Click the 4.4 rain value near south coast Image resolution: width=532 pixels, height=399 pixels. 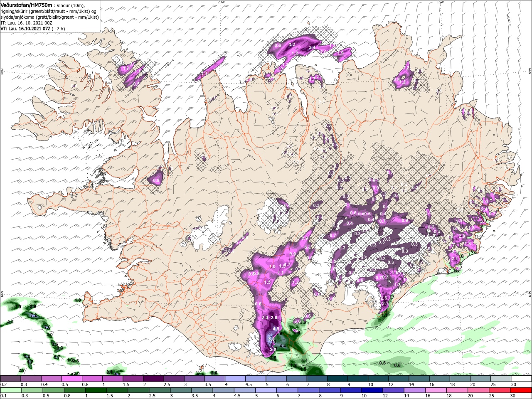click(283, 346)
